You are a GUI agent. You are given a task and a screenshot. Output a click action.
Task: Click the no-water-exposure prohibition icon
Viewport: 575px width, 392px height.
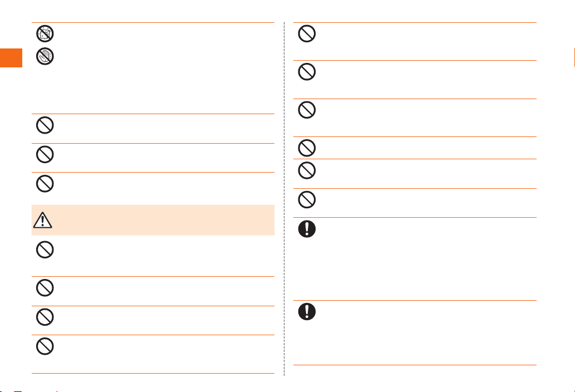coord(45,34)
